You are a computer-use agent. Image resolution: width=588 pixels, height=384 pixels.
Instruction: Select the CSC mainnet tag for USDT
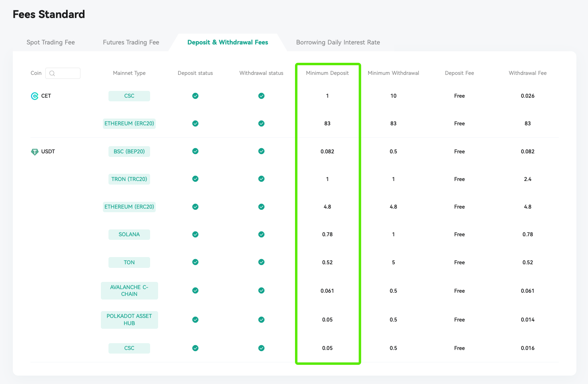pyautogui.click(x=129, y=348)
